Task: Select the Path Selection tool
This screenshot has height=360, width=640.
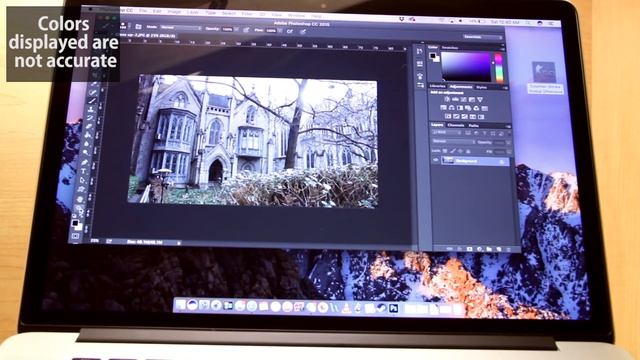Action: coord(82,180)
